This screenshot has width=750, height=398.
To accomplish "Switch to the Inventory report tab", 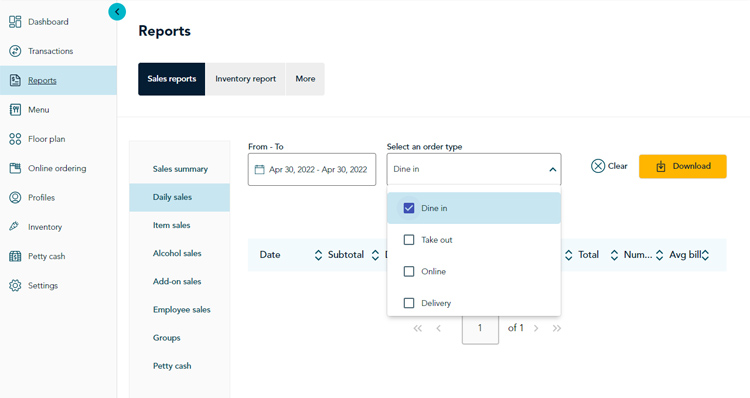I will point(245,79).
